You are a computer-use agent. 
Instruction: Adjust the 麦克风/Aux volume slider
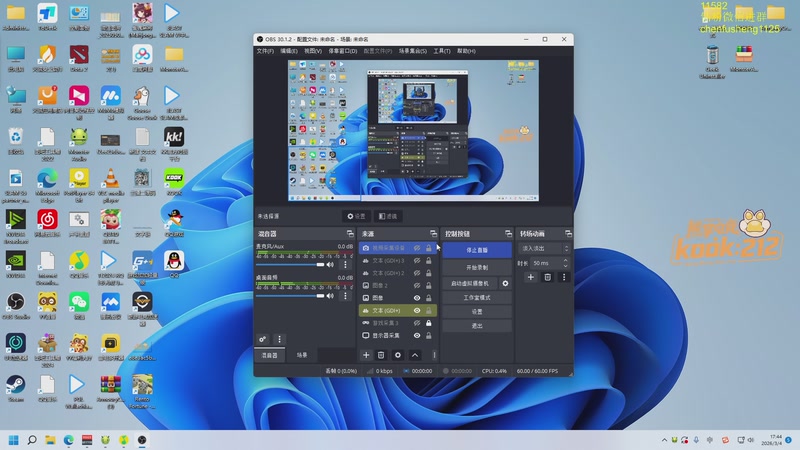pyautogui.click(x=290, y=265)
